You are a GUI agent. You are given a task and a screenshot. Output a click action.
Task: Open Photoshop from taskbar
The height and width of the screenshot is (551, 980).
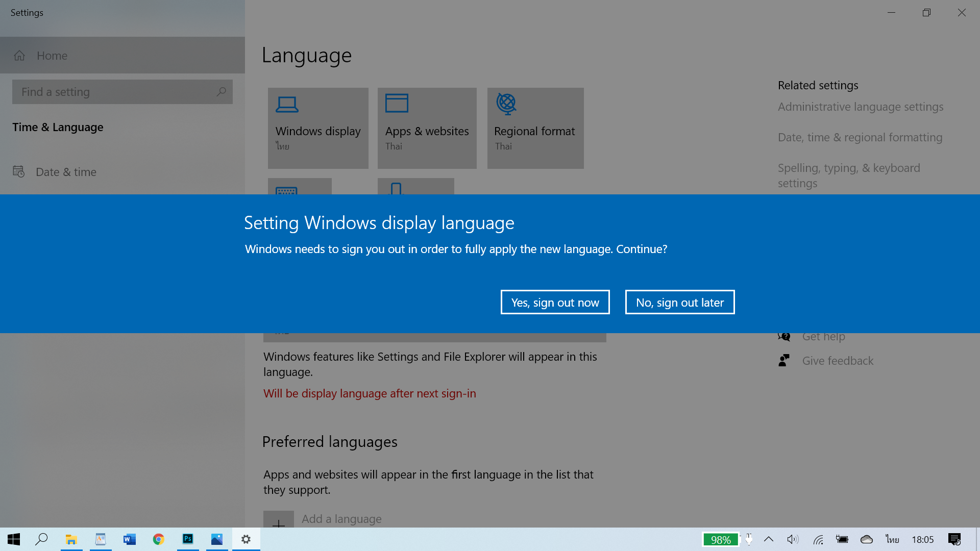click(188, 539)
